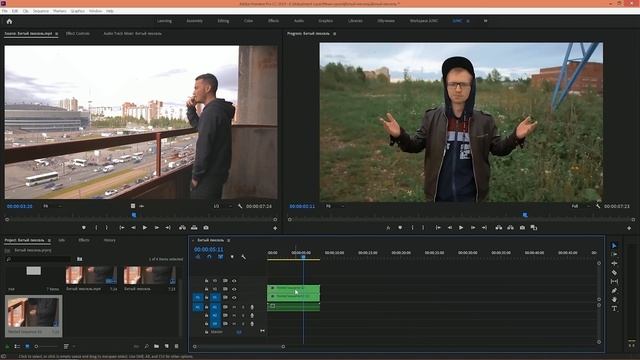Create new bin in Project panel

pyautogui.click(x=156, y=346)
